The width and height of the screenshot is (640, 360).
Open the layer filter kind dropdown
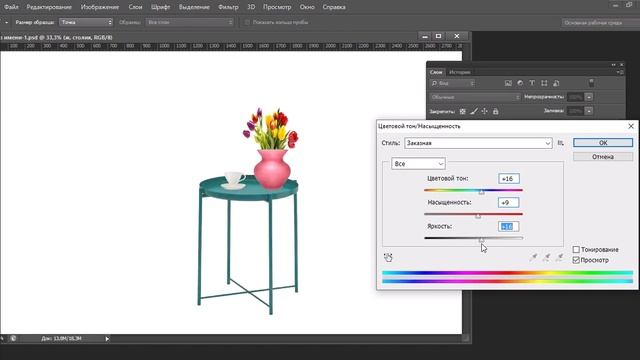point(452,83)
